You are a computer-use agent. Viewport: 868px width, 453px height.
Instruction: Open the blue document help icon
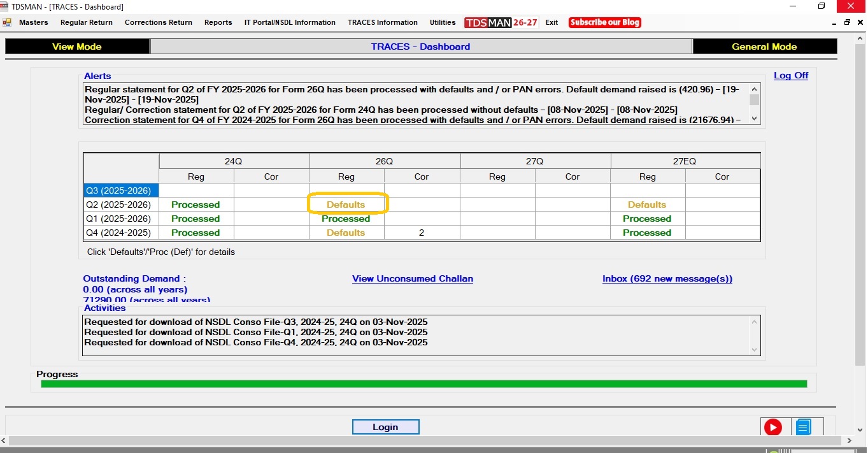coord(803,428)
